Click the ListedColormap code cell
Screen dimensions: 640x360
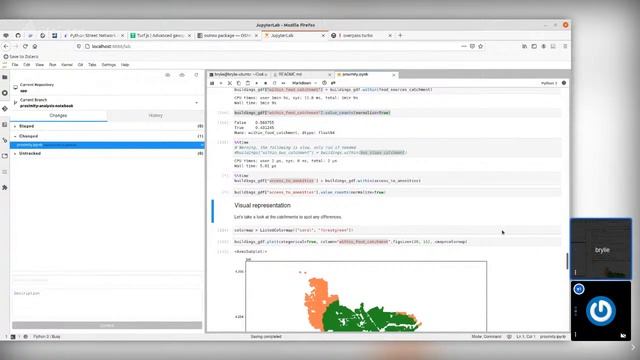(396, 230)
